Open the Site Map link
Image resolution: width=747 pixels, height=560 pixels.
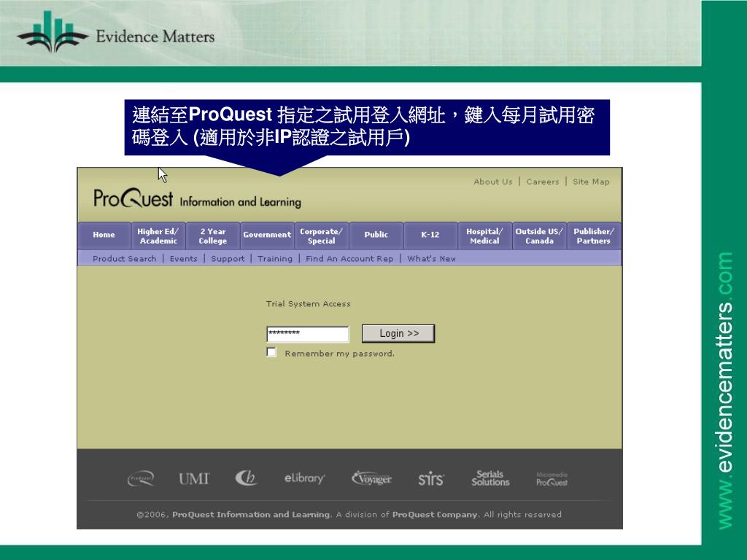tap(591, 182)
